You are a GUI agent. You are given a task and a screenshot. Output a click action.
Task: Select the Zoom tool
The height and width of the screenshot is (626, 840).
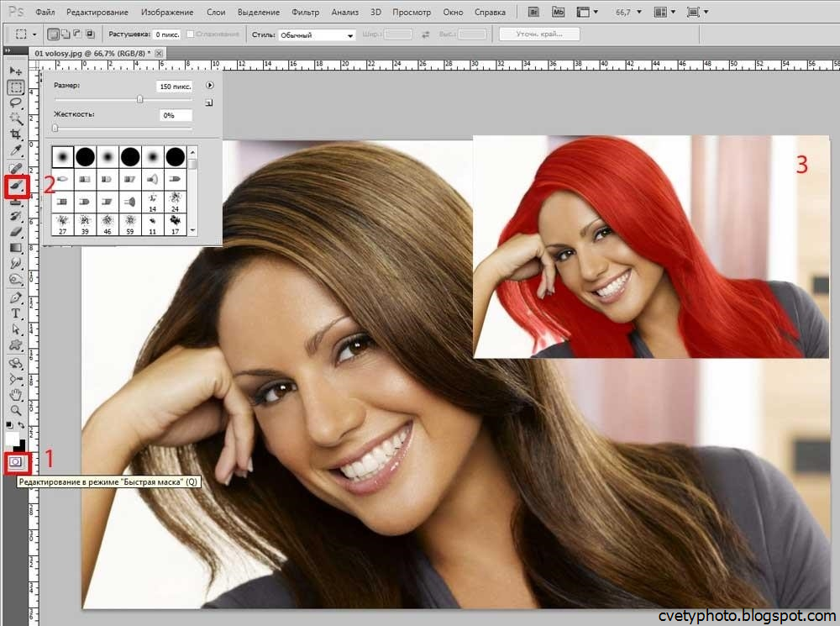[x=15, y=411]
